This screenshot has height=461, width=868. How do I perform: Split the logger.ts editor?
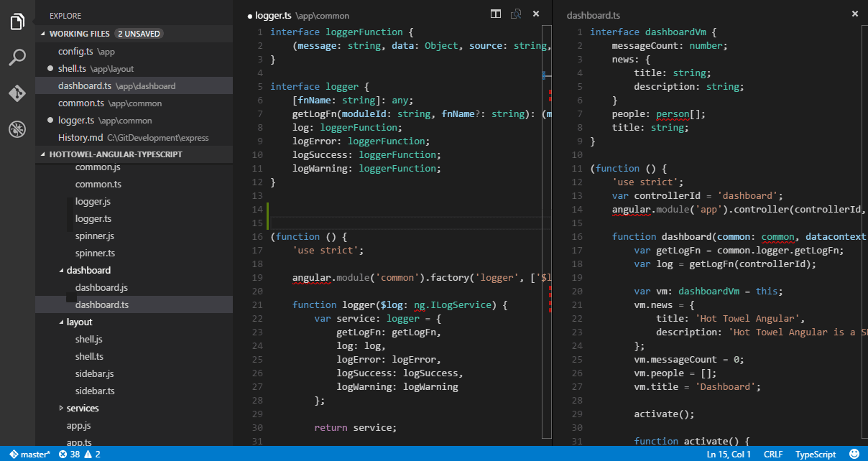click(x=495, y=13)
